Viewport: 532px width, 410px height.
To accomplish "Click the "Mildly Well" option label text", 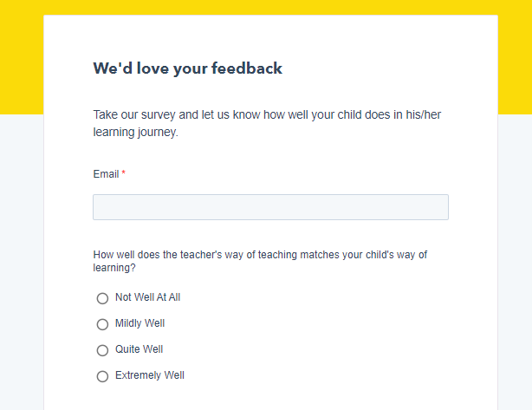I will [x=139, y=323].
